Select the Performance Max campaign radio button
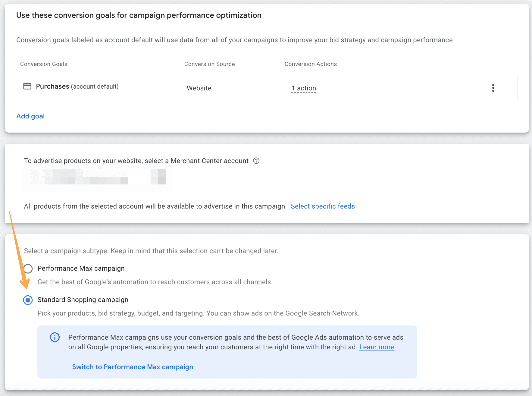Image resolution: width=532 pixels, height=396 pixels. (x=28, y=269)
